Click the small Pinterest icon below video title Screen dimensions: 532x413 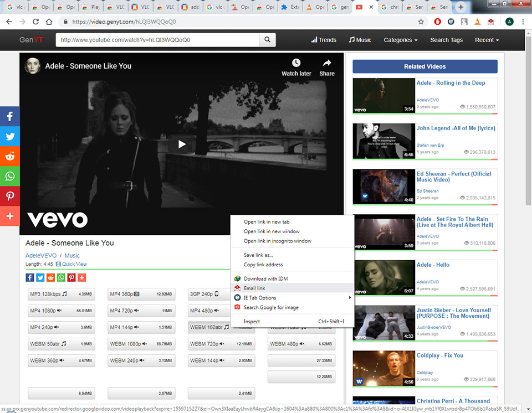[x=71, y=278]
